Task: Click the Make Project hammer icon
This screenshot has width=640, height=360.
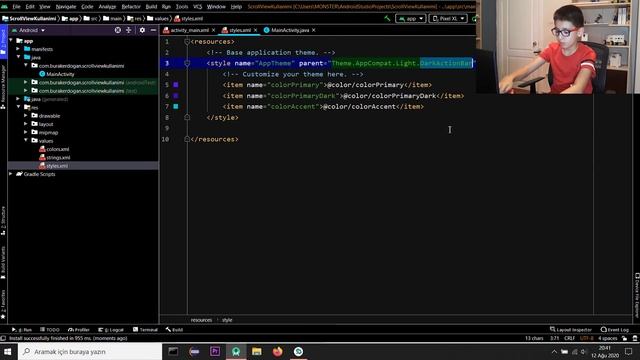Action: [x=387, y=18]
